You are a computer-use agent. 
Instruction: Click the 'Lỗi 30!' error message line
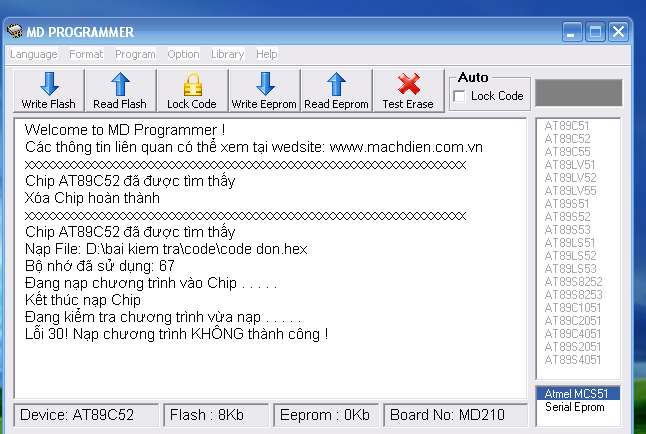pos(176,334)
